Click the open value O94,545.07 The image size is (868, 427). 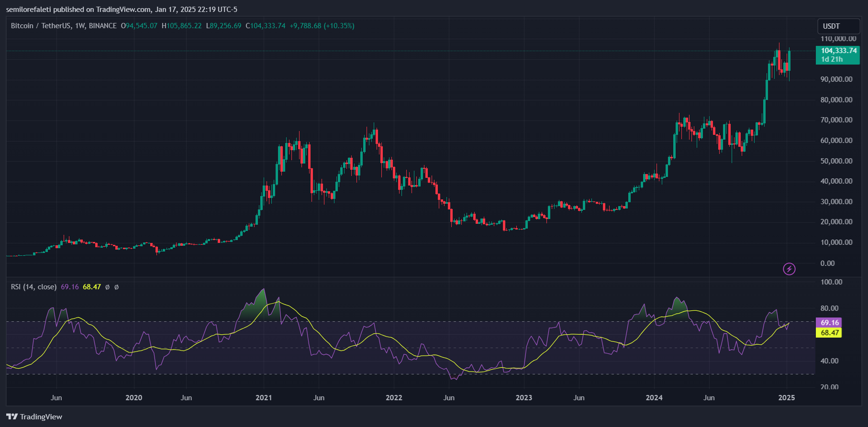tap(139, 26)
